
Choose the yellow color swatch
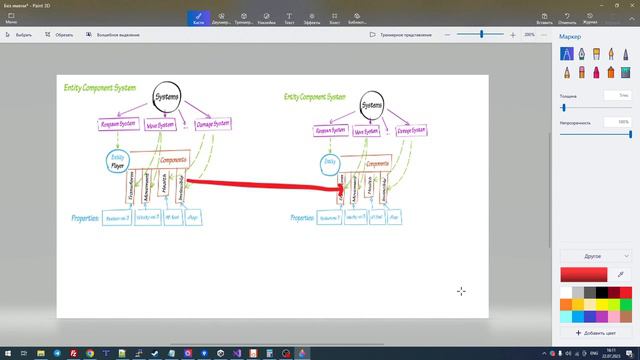[x=602, y=304]
